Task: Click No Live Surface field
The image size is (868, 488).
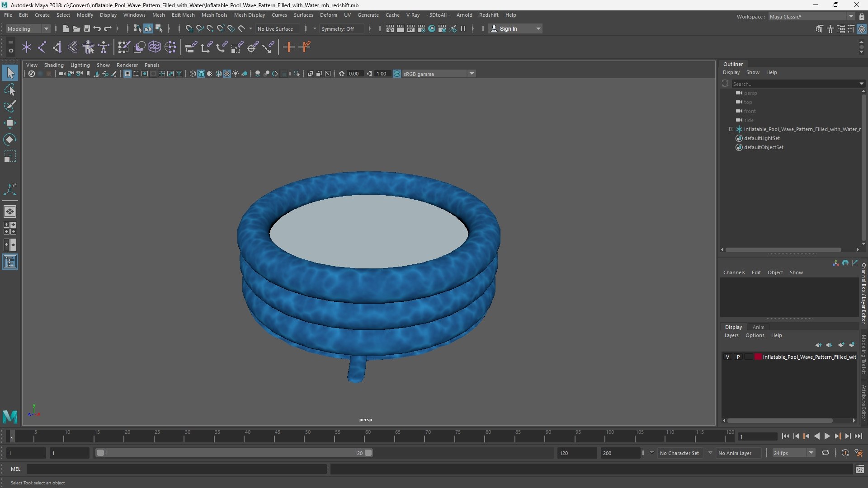Action: coord(277,28)
